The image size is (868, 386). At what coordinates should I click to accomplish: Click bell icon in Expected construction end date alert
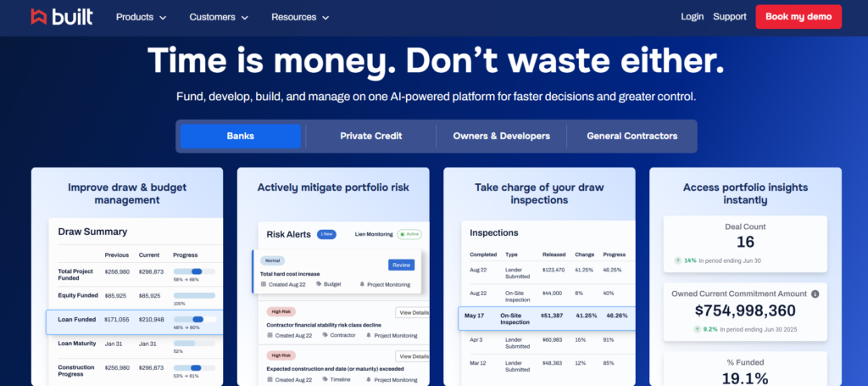369,379
